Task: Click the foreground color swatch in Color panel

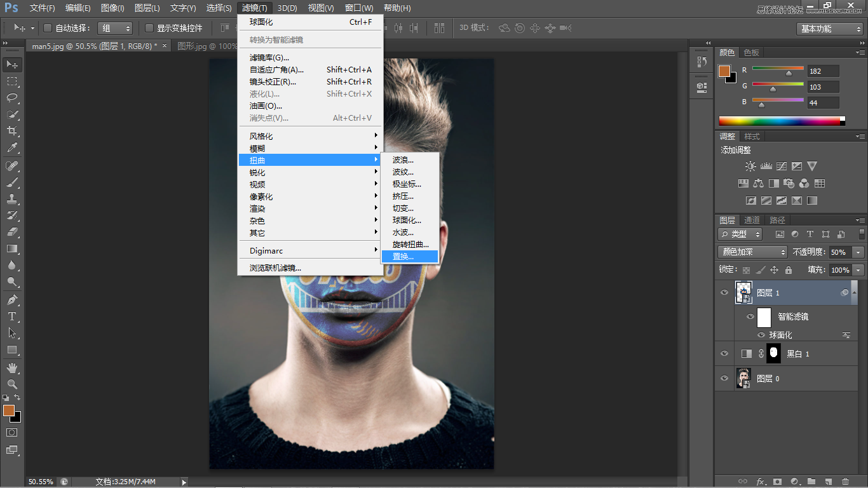Action: point(724,71)
